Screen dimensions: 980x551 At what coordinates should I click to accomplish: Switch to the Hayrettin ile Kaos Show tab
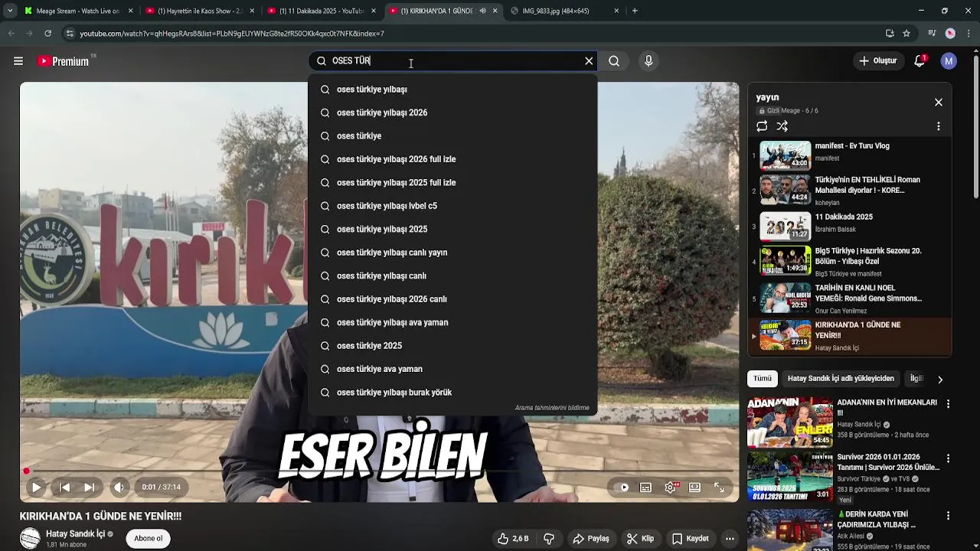[x=199, y=11]
